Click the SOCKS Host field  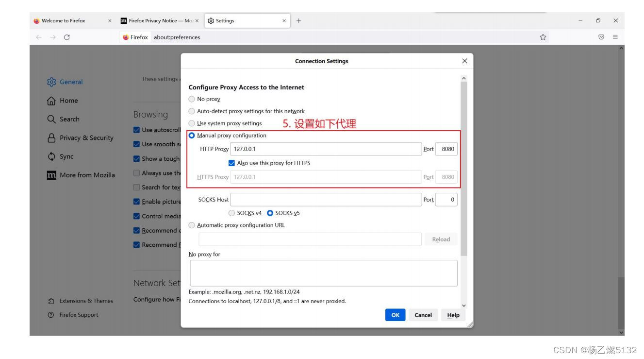tap(326, 200)
